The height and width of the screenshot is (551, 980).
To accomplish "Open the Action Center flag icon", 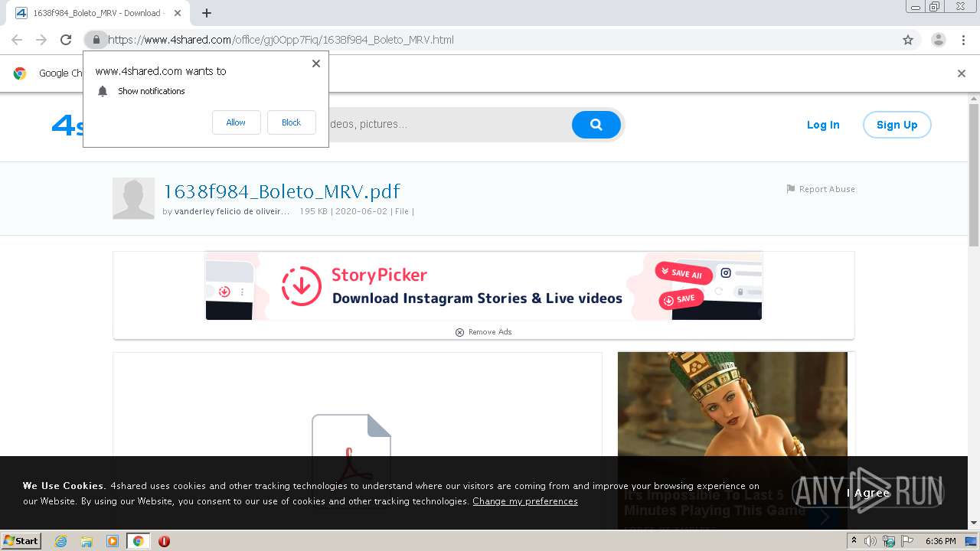I will click(906, 541).
